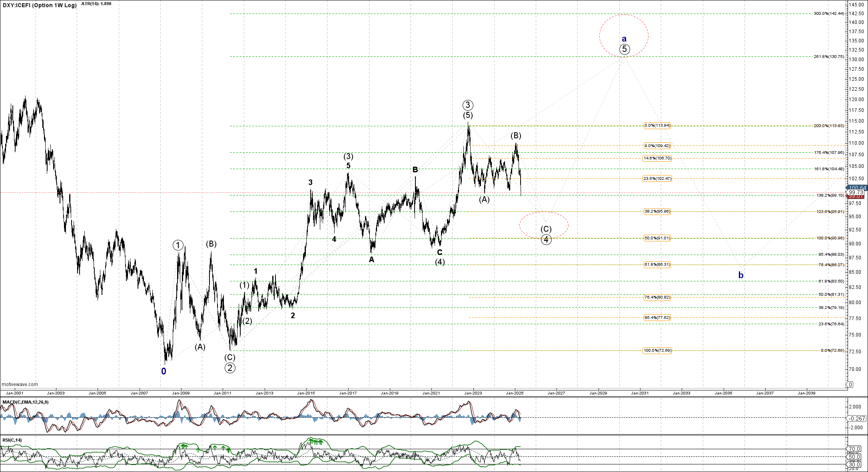Select the blue wave 'a' label

(x=624, y=39)
